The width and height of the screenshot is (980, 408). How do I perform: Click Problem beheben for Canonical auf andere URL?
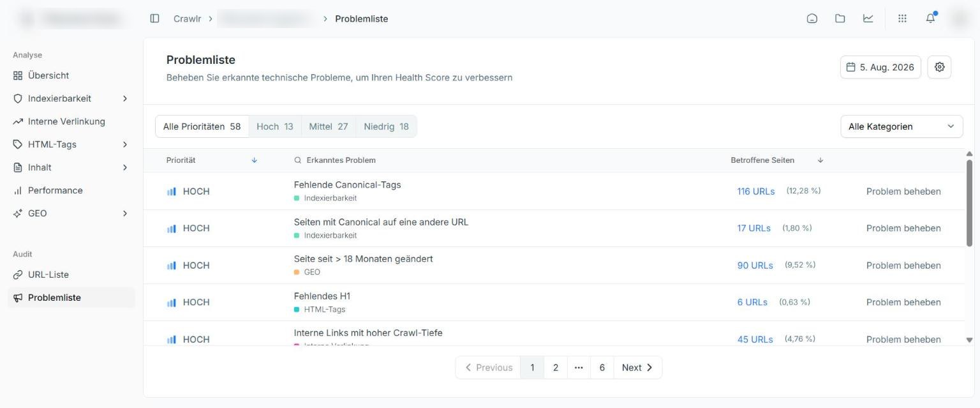pyautogui.click(x=903, y=228)
